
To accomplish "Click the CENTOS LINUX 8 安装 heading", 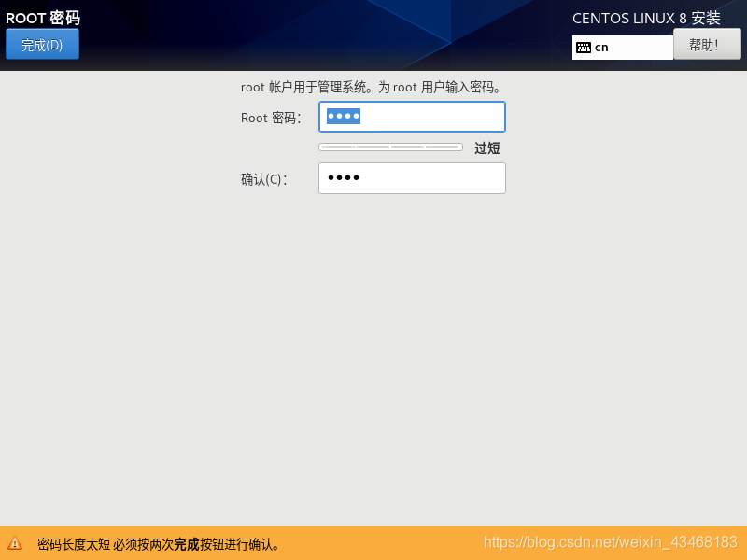I will 646,18.
